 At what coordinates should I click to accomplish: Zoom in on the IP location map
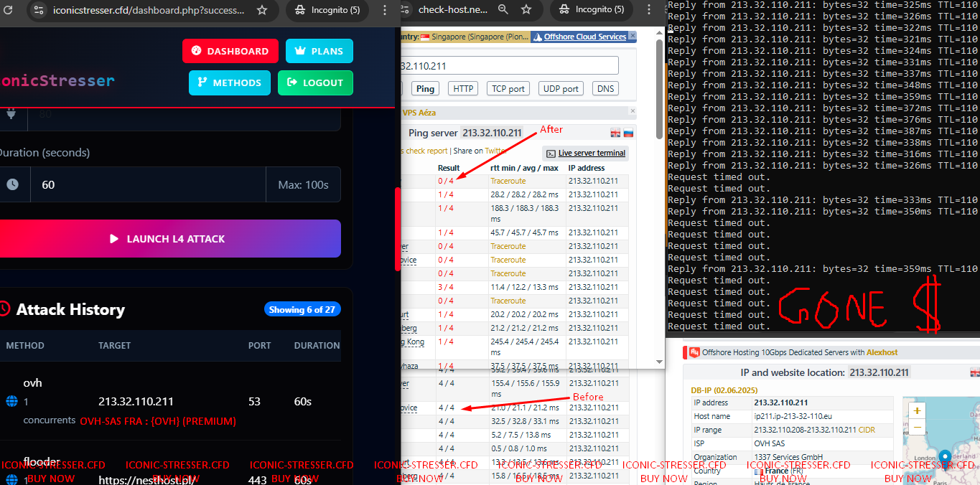tap(918, 411)
